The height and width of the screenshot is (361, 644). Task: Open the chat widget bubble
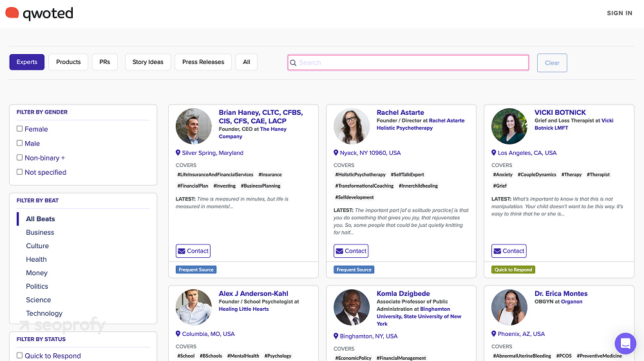coord(625,343)
